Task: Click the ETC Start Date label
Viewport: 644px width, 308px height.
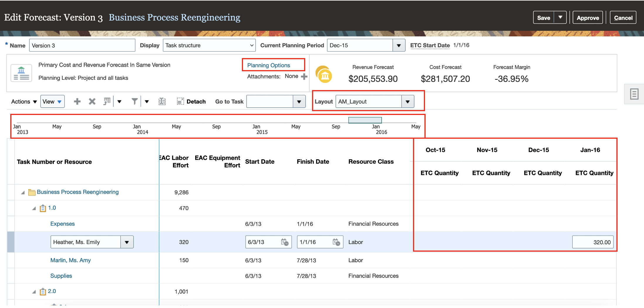Action: (x=430, y=45)
